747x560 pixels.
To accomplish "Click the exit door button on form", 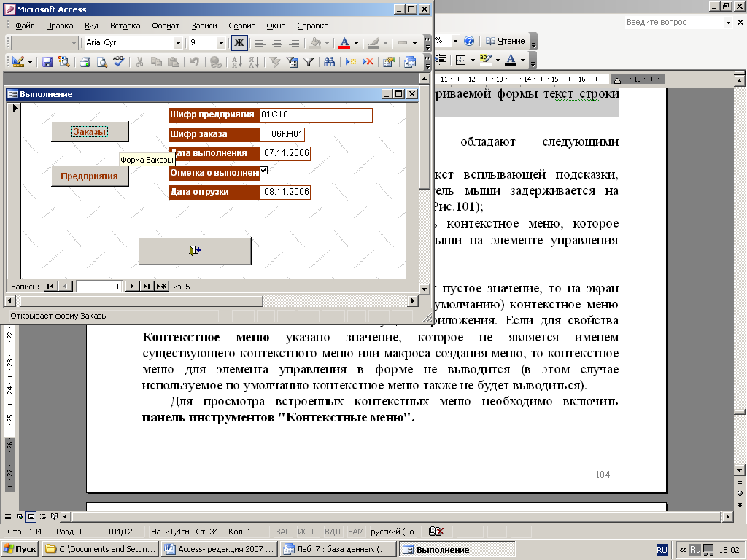I will (x=195, y=251).
